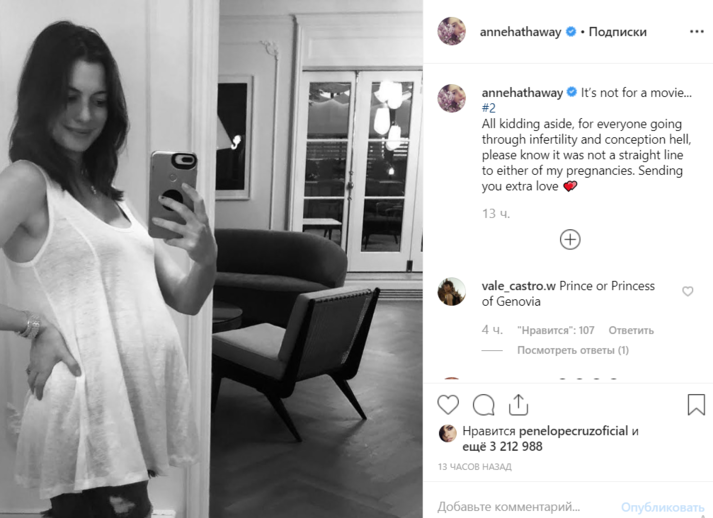
Task: Toggle following with Подписки
Action: point(618,32)
